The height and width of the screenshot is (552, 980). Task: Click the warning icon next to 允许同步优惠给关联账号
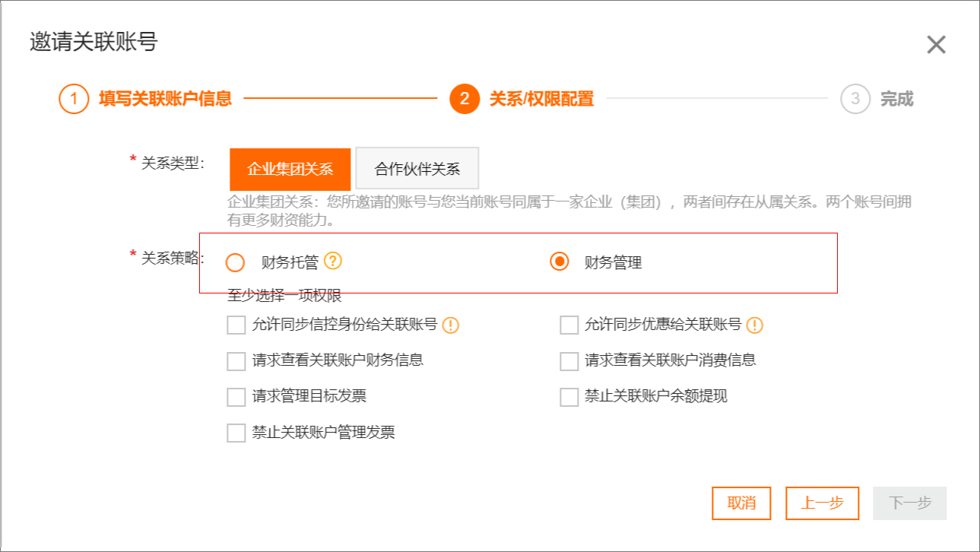point(754,325)
